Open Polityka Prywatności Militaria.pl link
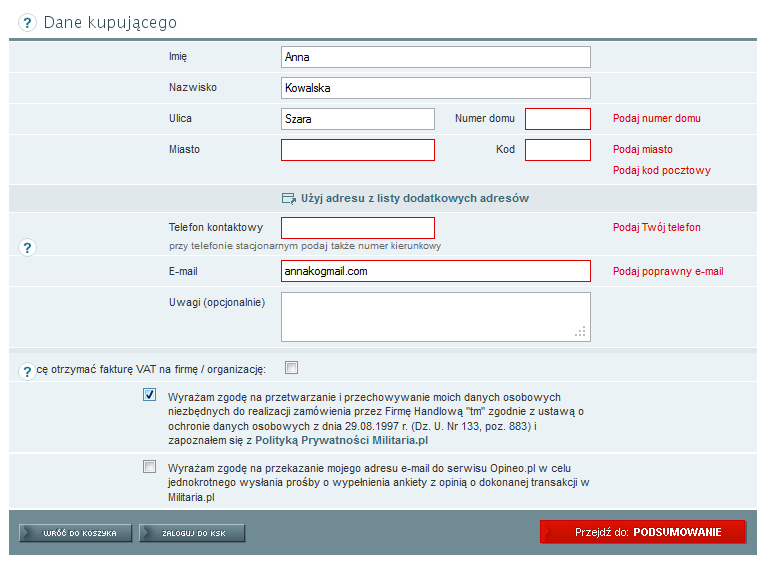 341,440
